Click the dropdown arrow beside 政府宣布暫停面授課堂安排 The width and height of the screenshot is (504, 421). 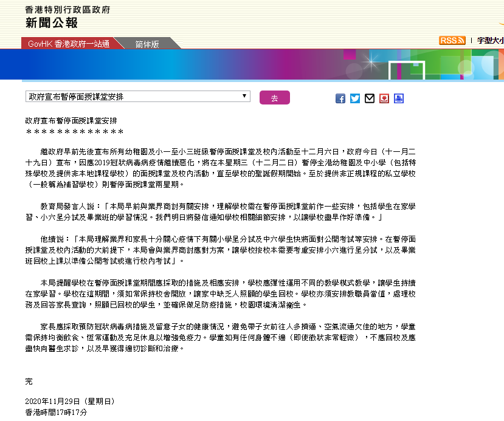(245, 96)
